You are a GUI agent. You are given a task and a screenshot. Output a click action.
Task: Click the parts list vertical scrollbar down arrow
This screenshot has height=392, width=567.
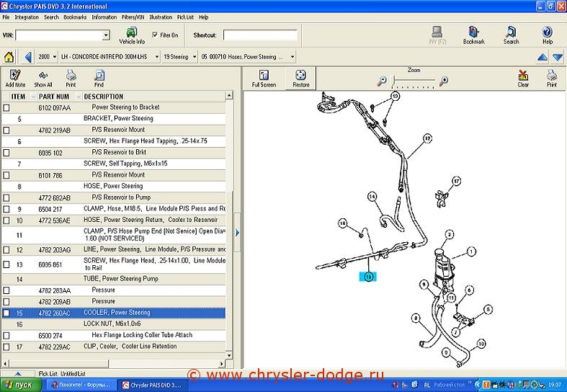pyautogui.click(x=228, y=355)
